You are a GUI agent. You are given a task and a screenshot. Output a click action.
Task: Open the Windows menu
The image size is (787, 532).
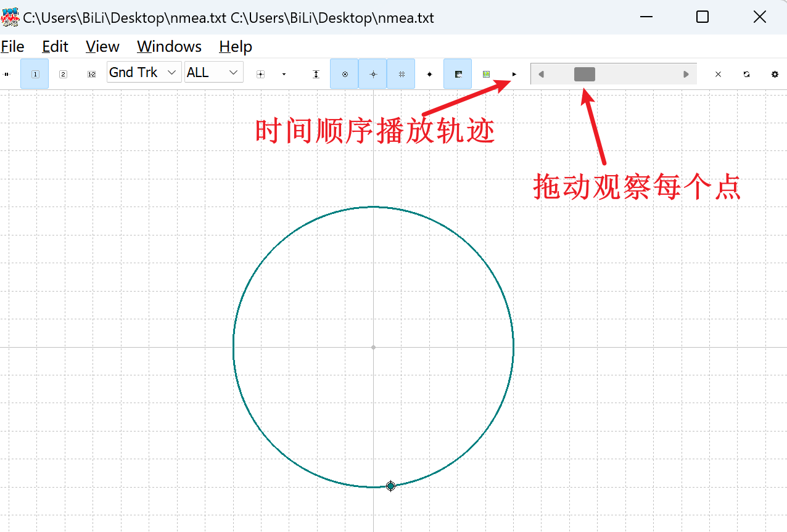click(x=169, y=46)
